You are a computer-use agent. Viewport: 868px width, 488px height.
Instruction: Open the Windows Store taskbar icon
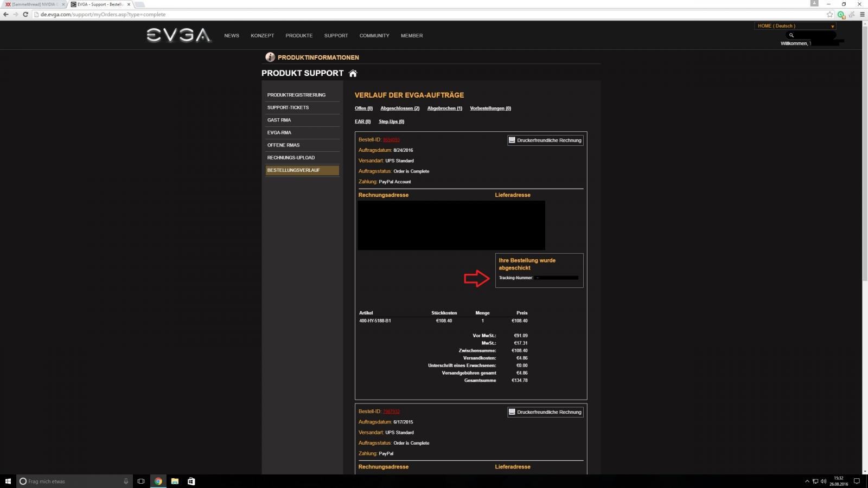pyautogui.click(x=191, y=481)
